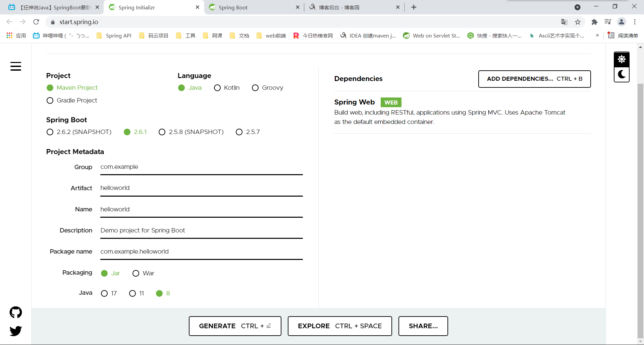This screenshot has width=644, height=345.
Task: Open the 阅读清单 reading list
Action: click(x=623, y=36)
